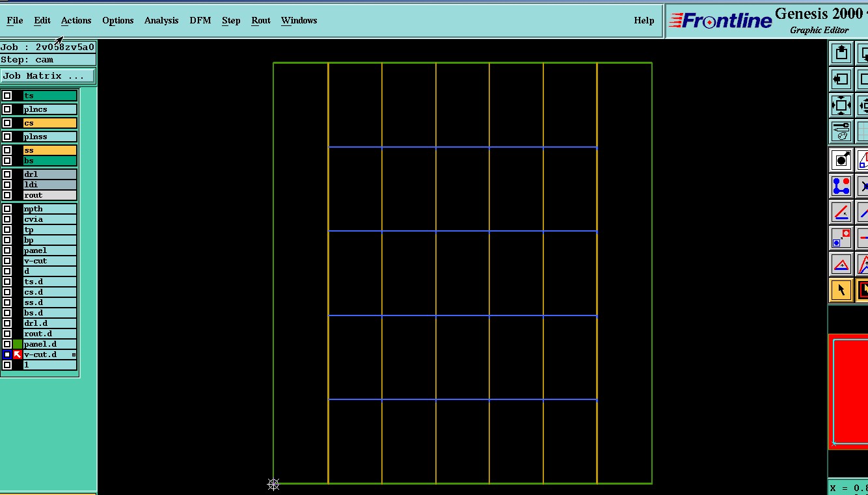
Task: Toggle the plnss layer checkbox
Action: (7, 137)
